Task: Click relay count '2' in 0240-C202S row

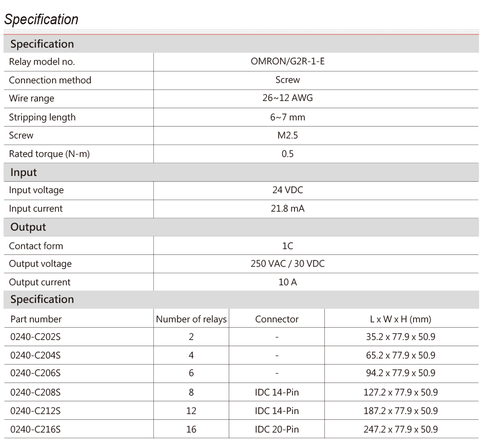Action: click(x=191, y=337)
